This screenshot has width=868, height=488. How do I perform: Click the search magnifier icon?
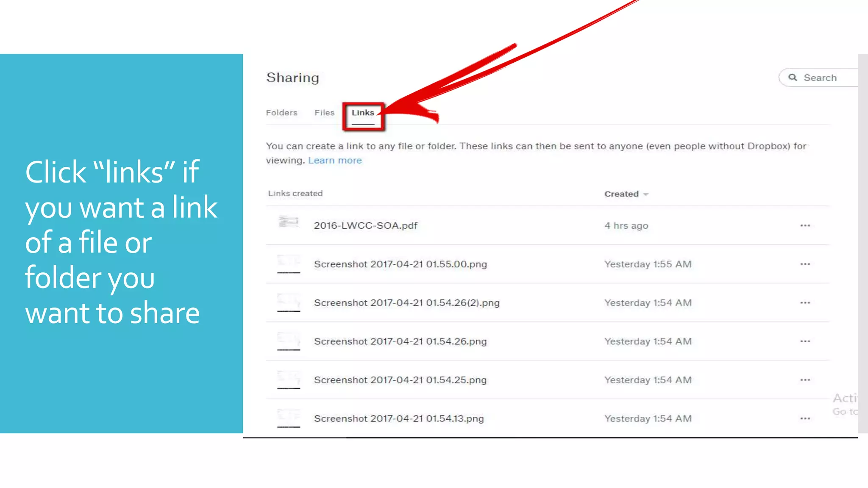point(793,78)
